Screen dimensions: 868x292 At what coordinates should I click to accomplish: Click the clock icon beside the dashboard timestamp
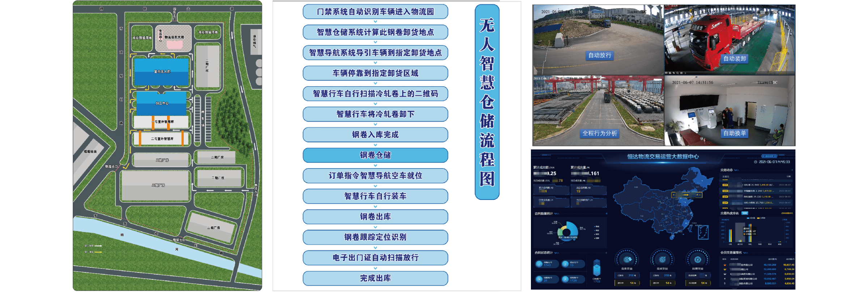click(x=756, y=162)
